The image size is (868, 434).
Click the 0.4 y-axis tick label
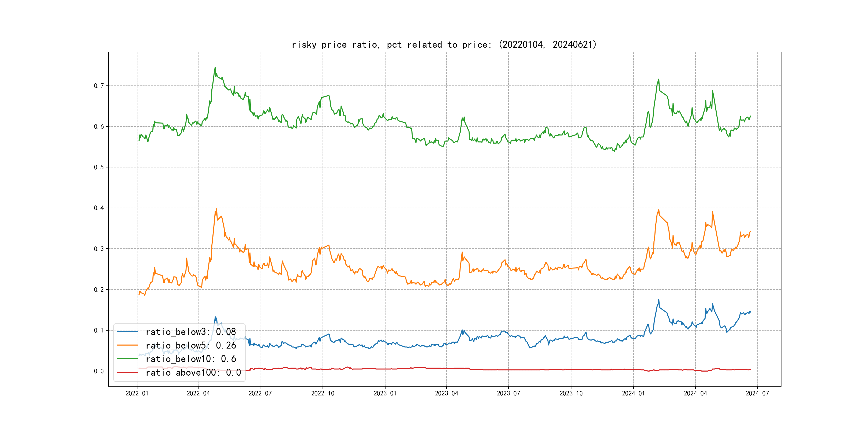pyautogui.click(x=99, y=208)
